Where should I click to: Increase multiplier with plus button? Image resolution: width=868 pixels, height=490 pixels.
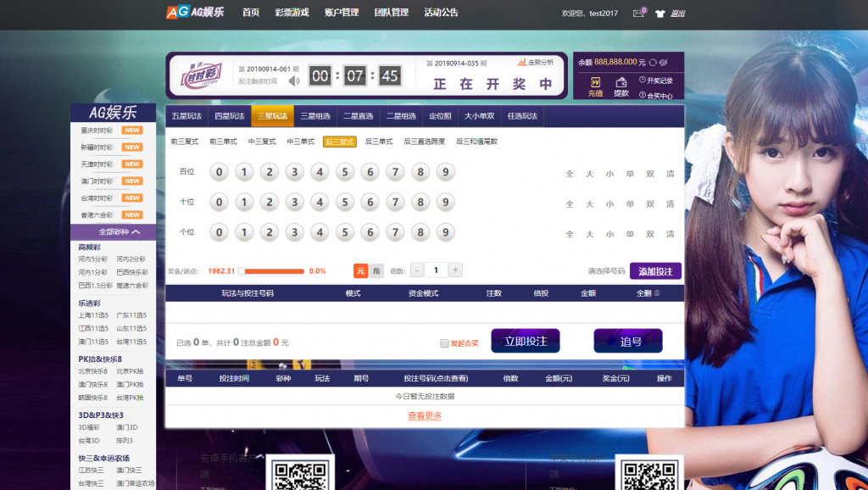click(x=455, y=270)
